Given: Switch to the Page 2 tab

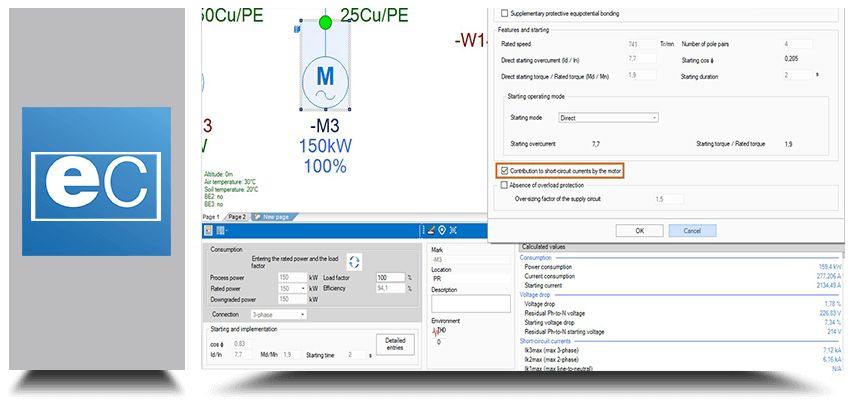Looking at the screenshot, I should click(x=236, y=217).
